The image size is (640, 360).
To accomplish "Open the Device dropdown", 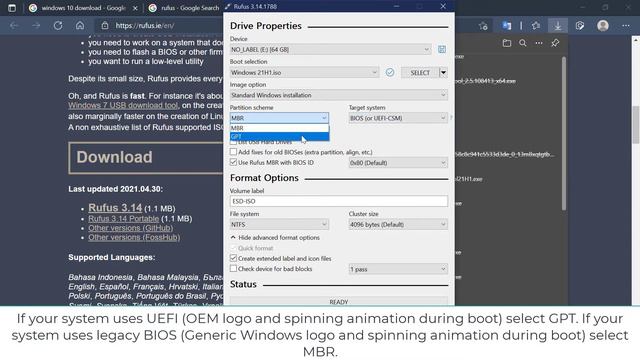I will click(x=331, y=49).
